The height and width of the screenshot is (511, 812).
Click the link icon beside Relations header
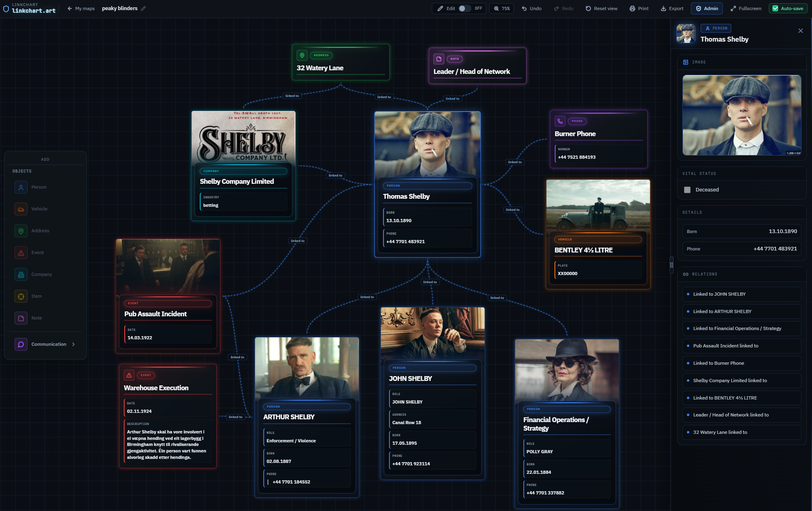pyautogui.click(x=686, y=274)
